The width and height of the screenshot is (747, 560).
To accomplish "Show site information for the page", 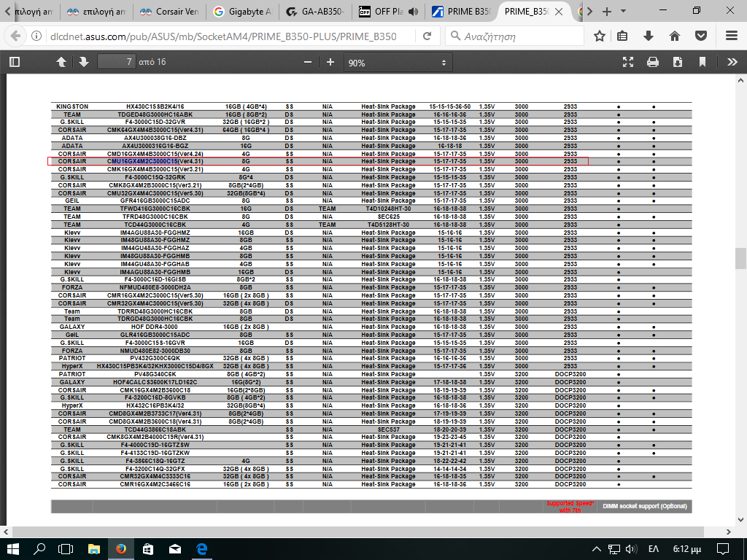I will click(36, 36).
